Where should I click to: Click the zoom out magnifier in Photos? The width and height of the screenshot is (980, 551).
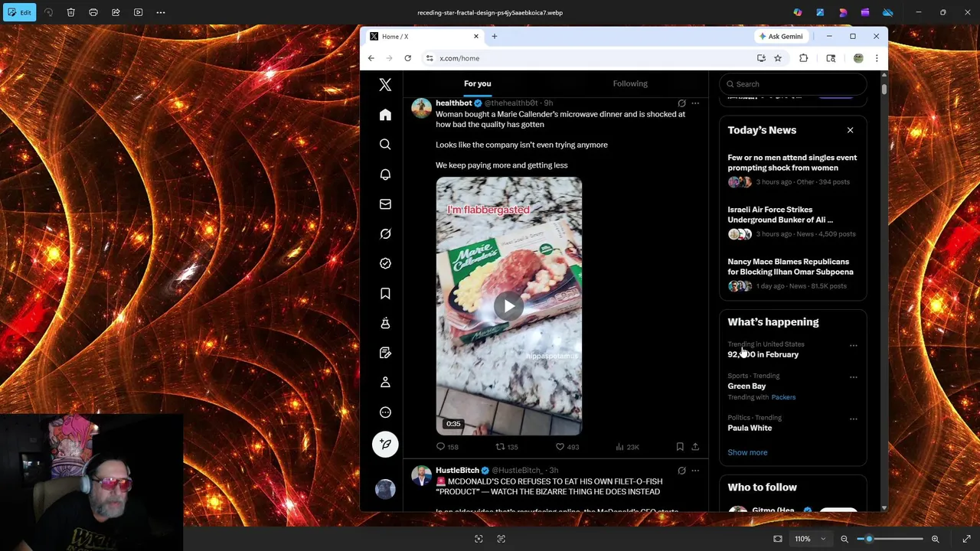(844, 539)
